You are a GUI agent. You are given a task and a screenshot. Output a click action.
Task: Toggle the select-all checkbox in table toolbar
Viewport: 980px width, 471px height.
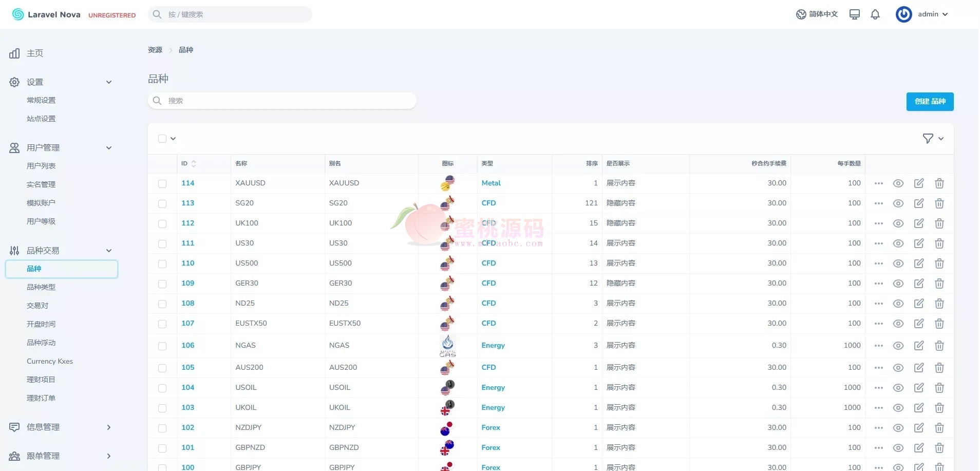pyautogui.click(x=162, y=139)
